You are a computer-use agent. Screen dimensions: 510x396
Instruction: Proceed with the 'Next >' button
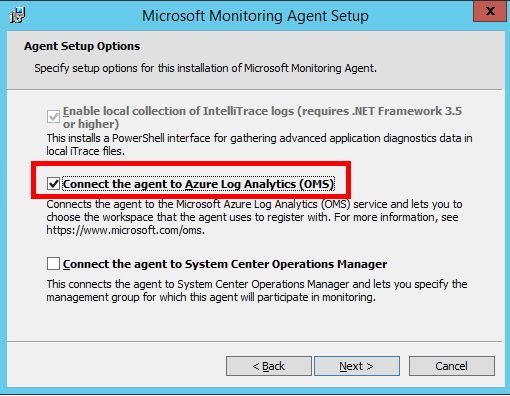point(357,366)
